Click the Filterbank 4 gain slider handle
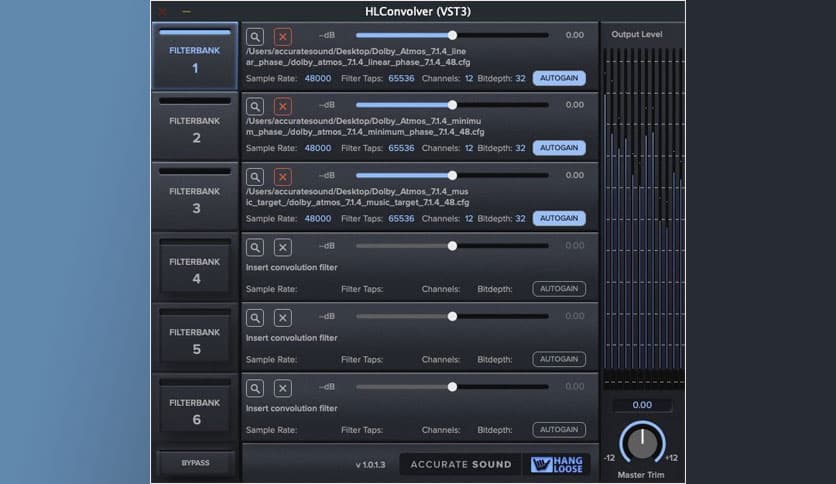Image resolution: width=836 pixels, height=484 pixels. pos(452,246)
